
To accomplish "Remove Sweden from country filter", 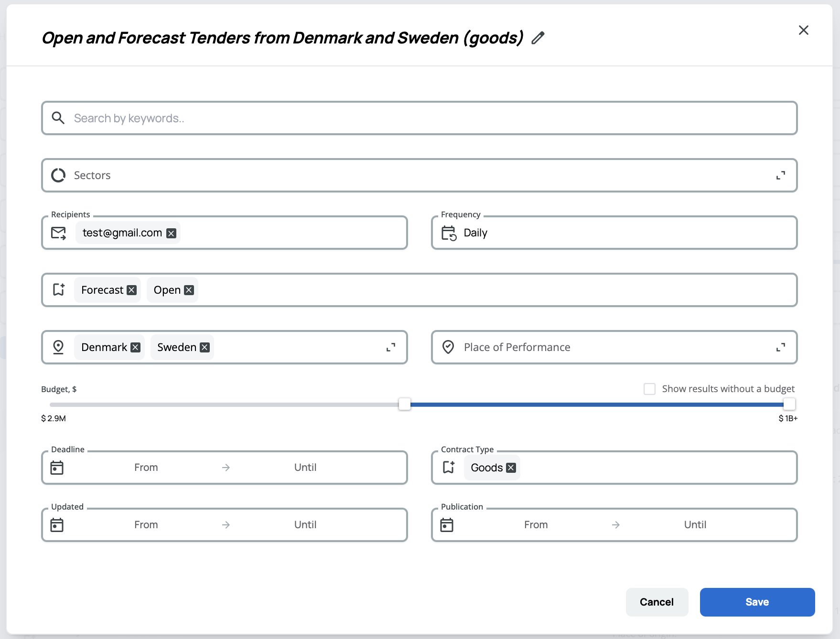I will tap(205, 348).
